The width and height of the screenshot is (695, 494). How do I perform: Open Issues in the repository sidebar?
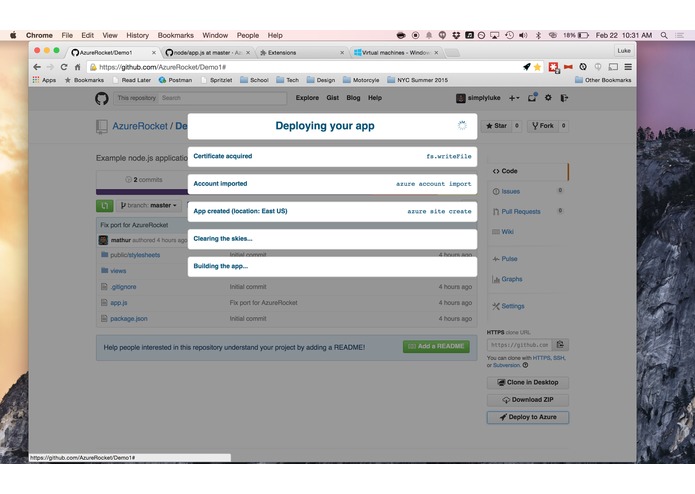510,191
